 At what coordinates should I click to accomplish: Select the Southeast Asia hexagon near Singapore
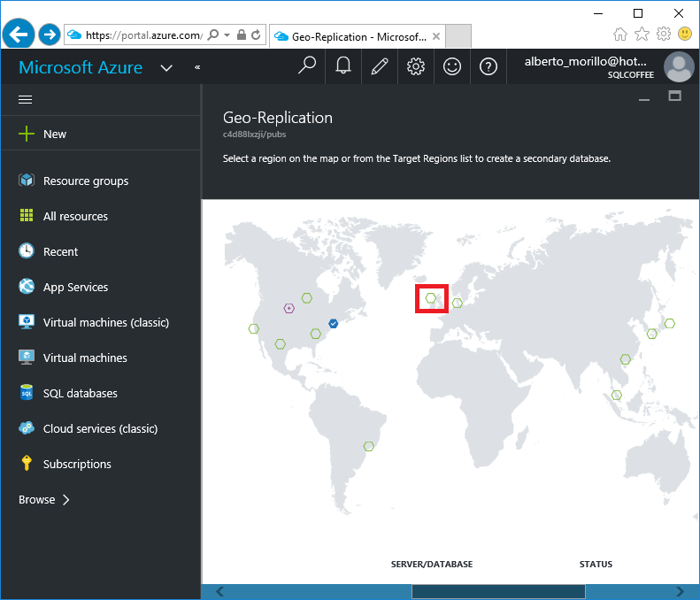pos(617,395)
